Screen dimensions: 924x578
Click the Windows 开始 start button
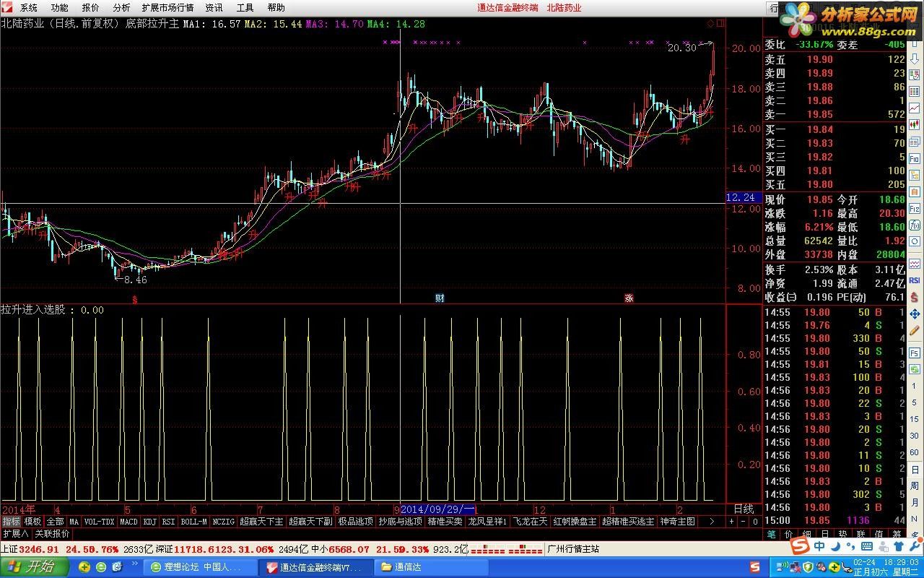pos(33,566)
